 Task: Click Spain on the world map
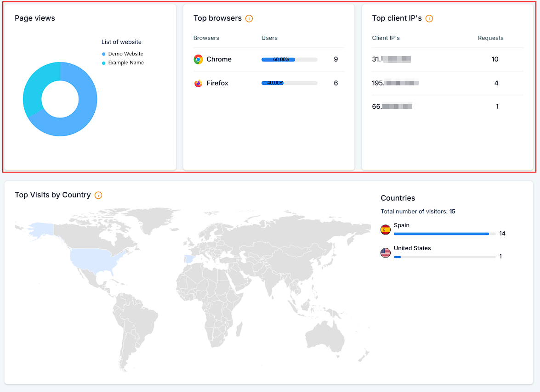pos(189,259)
